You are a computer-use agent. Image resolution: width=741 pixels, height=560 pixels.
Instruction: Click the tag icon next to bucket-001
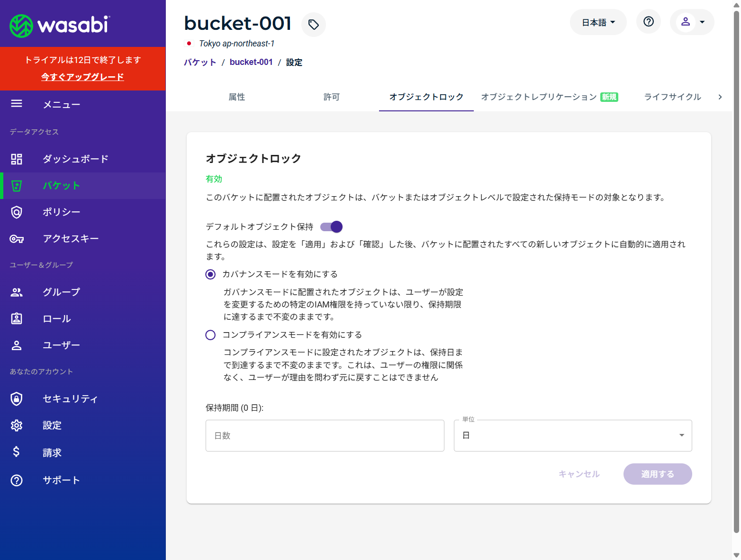[314, 25]
